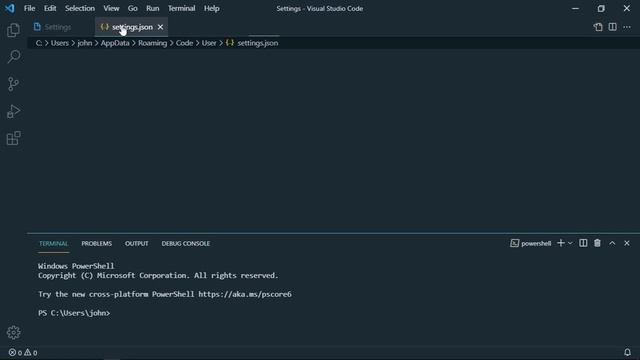
Task: Split the terminal panel
Action: [x=583, y=243]
